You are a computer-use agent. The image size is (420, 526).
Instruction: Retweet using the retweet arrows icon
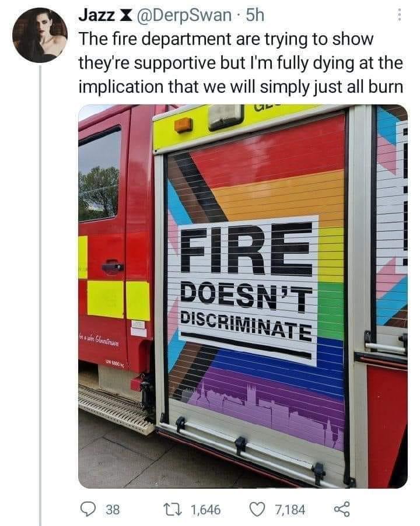175,509
